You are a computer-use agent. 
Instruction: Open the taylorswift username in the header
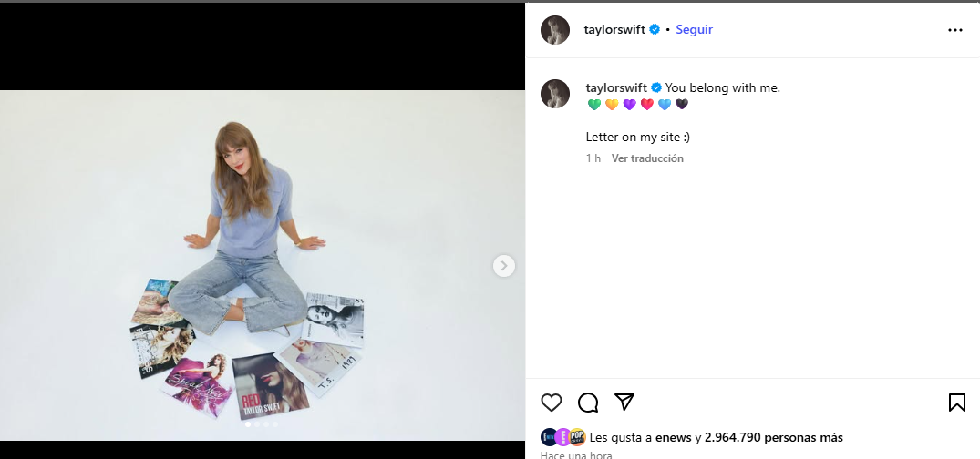coord(614,29)
